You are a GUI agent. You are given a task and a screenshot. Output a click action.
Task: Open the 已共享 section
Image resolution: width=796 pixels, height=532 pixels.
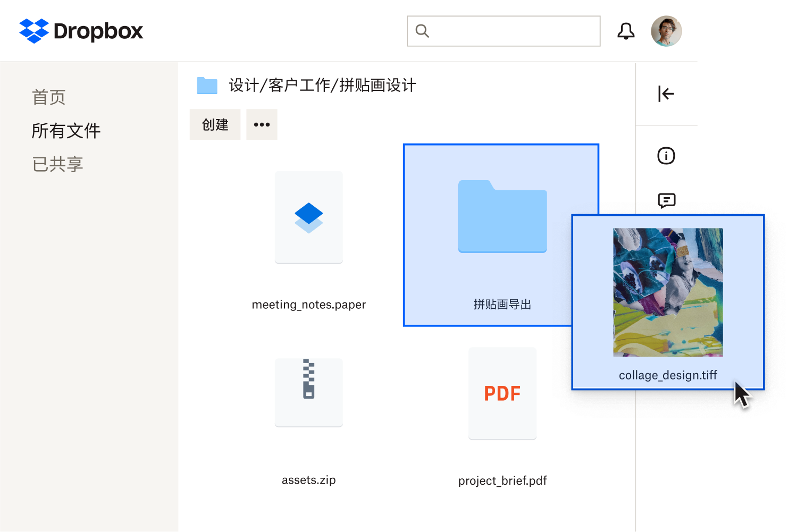[x=57, y=164]
